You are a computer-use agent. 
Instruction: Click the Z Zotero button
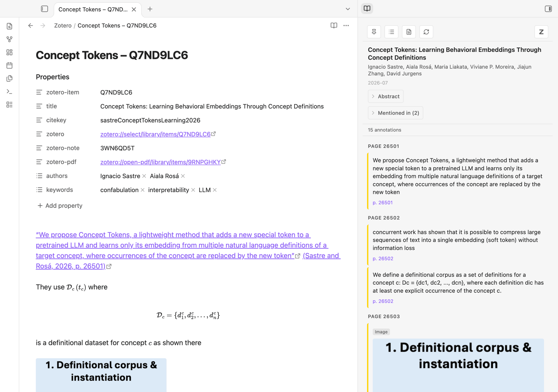pyautogui.click(x=541, y=32)
